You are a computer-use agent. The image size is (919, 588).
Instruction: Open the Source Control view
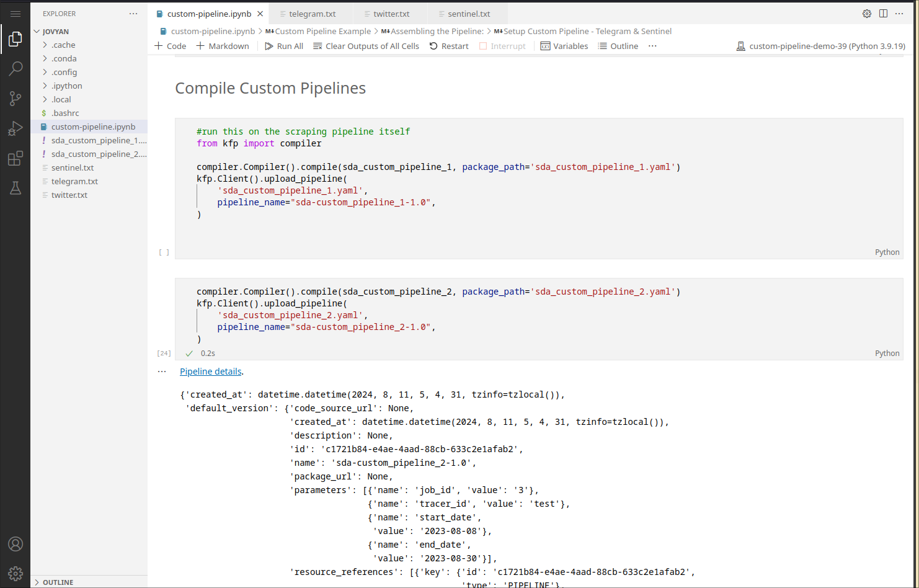(16, 99)
